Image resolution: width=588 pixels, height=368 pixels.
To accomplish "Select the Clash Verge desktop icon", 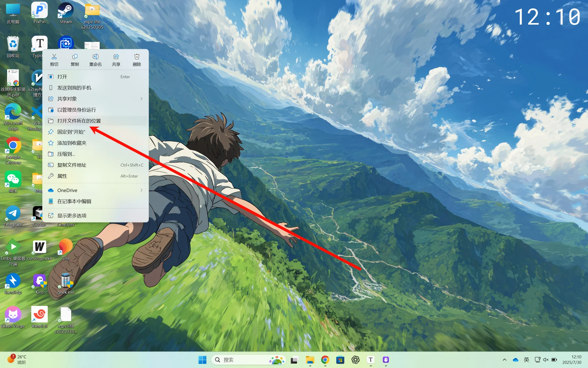I will (x=13, y=318).
